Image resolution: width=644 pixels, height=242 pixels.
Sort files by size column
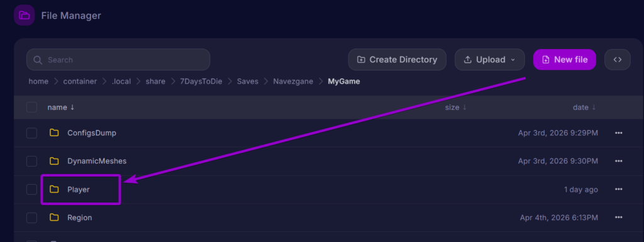tap(456, 107)
